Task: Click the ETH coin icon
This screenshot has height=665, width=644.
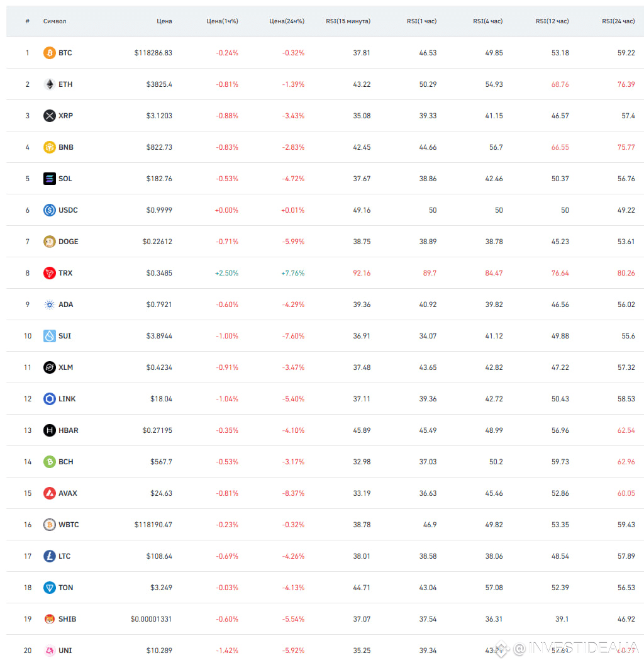Action: (x=50, y=84)
